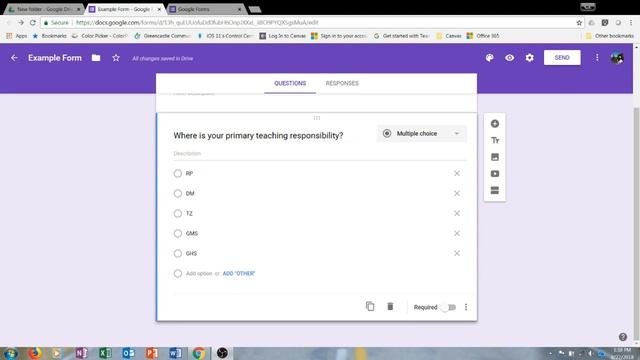Click the SEND button
This screenshot has width=640, height=360.
[562, 58]
